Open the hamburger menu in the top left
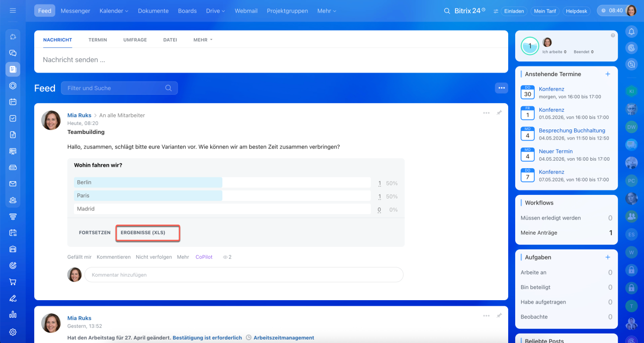The image size is (644, 343). coord(13,11)
